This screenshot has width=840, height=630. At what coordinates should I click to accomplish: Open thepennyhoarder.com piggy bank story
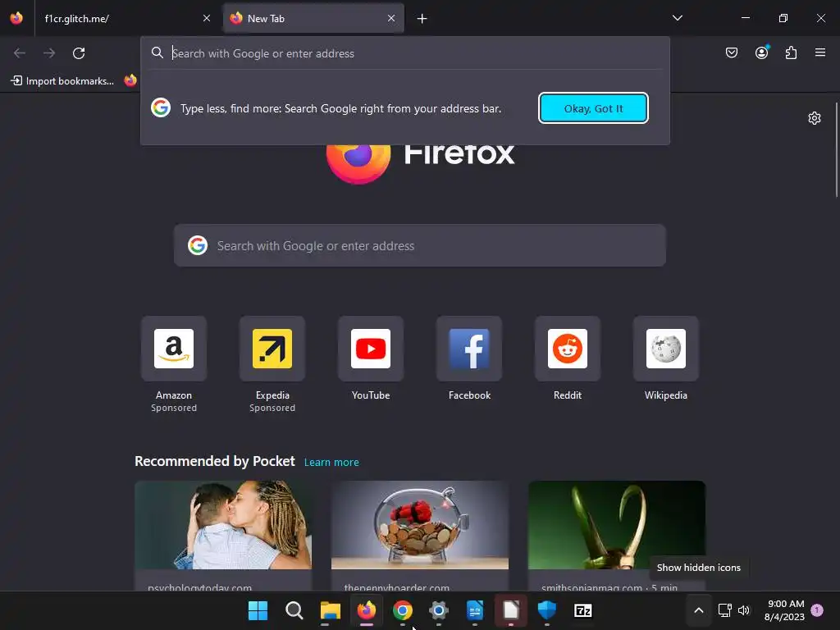coord(420,525)
